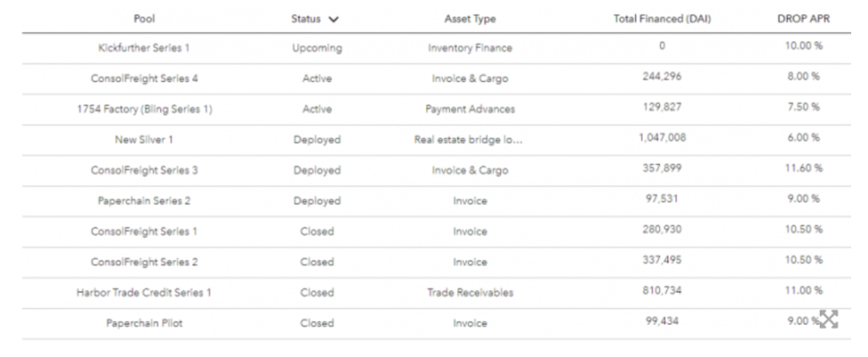Viewport: 868px width, 357px height.
Task: Click the Asset Type column header
Action: (470, 19)
